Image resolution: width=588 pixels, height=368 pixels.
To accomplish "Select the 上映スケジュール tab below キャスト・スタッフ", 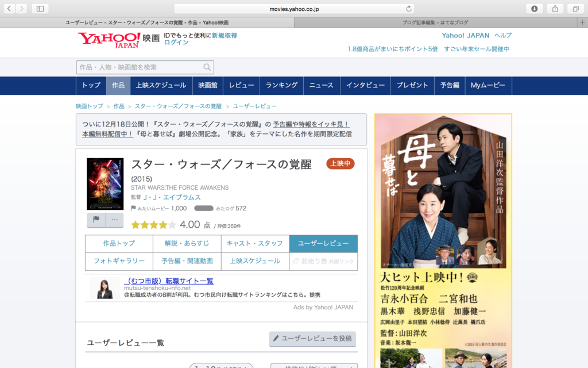I will (254, 261).
